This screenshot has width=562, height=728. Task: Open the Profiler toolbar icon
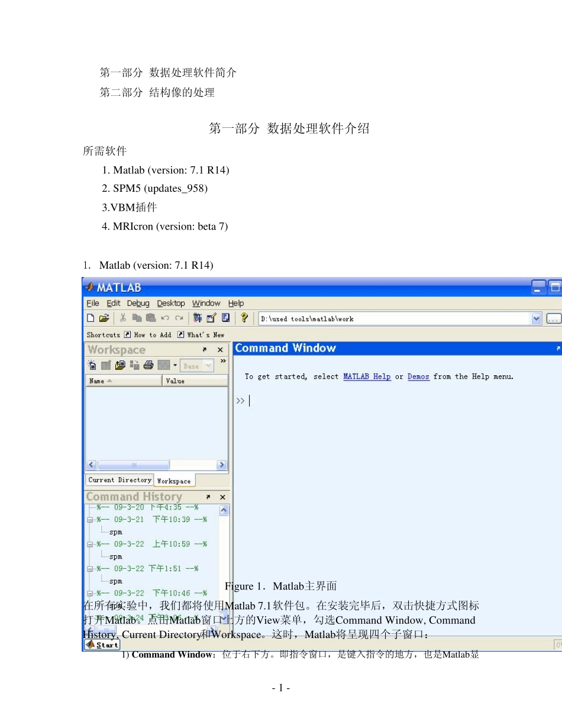click(225, 318)
